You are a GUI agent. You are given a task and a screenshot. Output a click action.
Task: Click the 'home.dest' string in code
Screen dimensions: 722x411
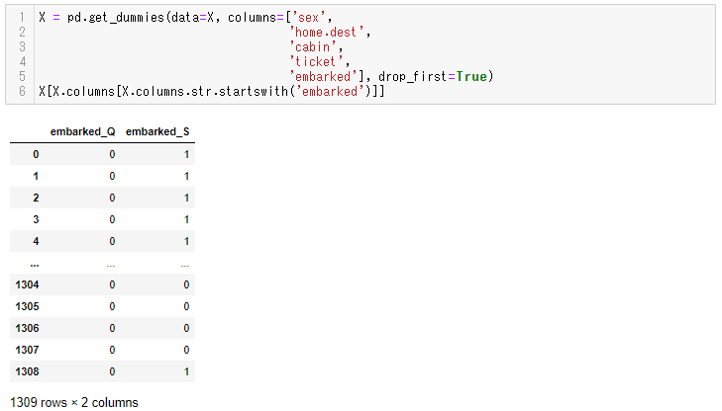coord(329,32)
